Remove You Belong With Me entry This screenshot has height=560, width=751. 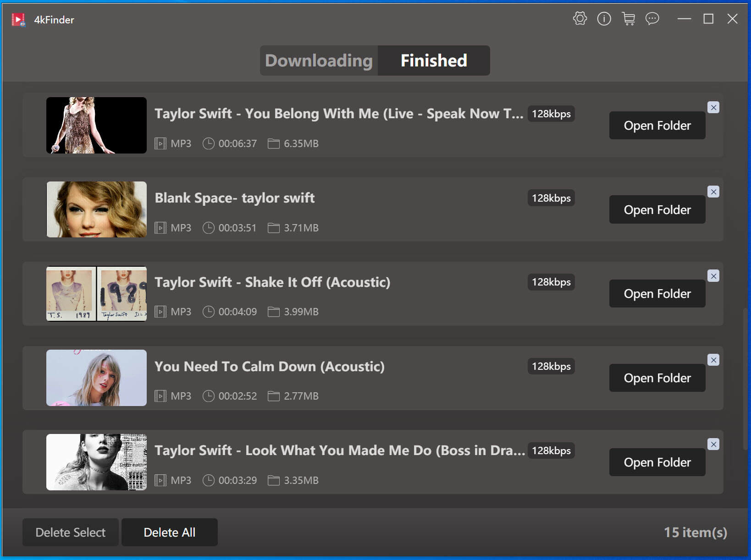coord(713,107)
